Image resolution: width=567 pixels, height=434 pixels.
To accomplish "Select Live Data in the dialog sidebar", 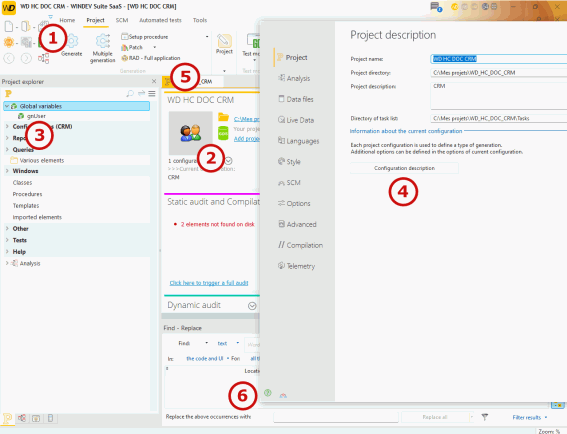I will [x=296, y=120].
